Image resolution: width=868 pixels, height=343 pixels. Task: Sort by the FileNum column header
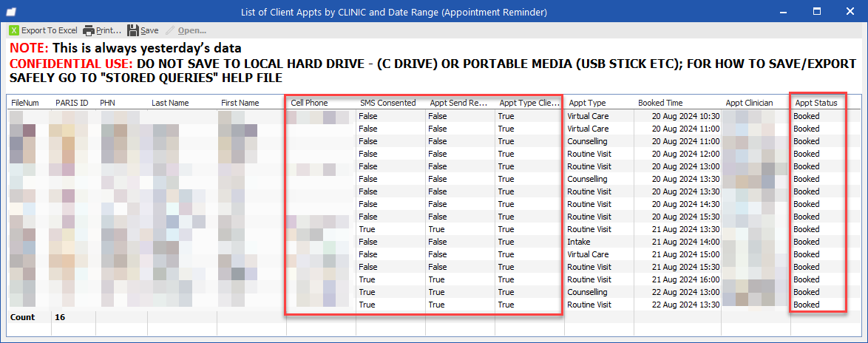(24, 103)
